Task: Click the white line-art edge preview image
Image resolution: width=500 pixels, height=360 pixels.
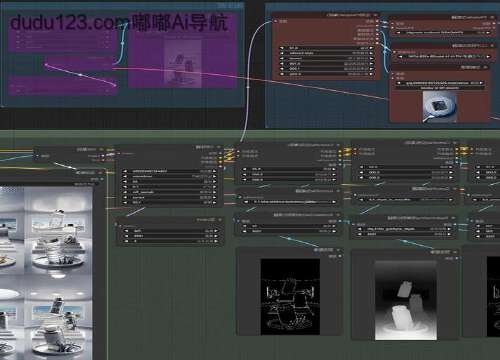Action: (290, 297)
